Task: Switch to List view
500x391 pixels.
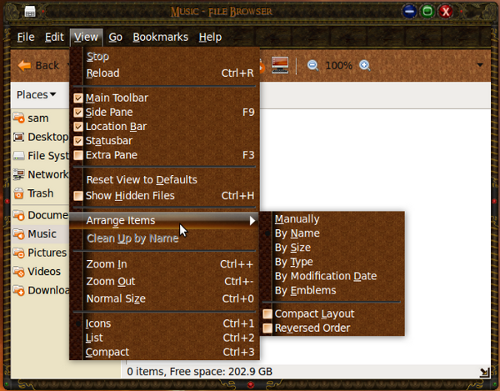Action: click(164, 338)
